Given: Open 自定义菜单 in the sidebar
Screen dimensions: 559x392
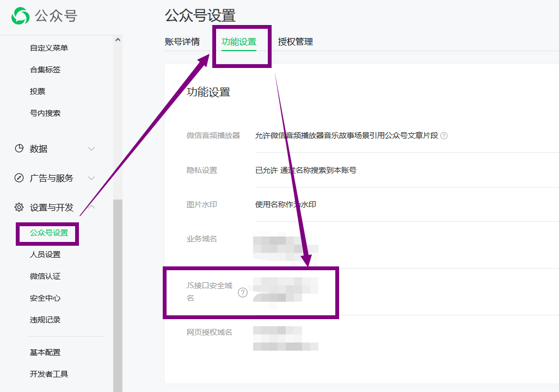Looking at the screenshot, I should [49, 48].
